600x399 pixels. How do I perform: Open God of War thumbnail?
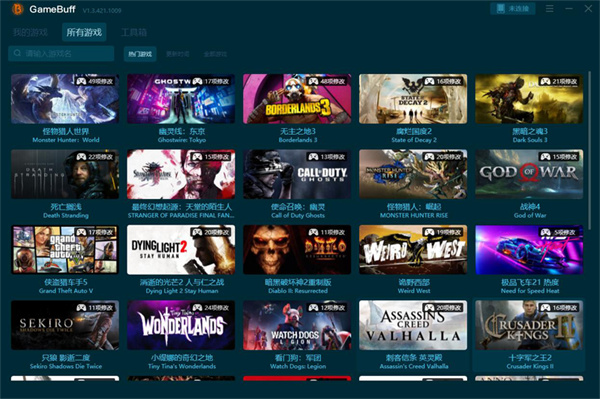529,174
